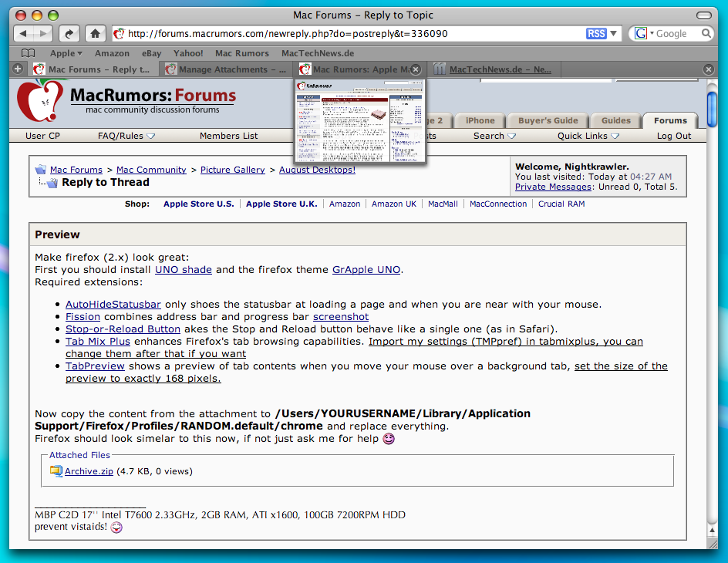Open the Yahoo! bookmark
Viewport: 728px width, 563px height.
(x=188, y=53)
